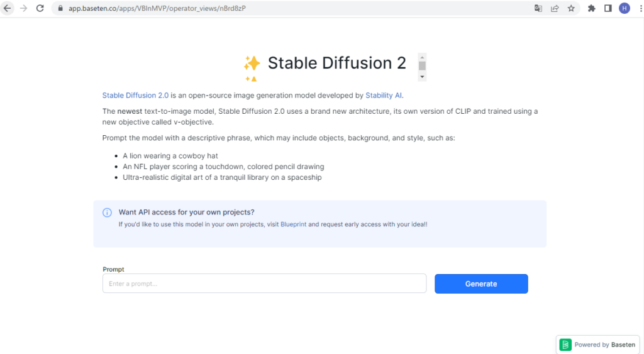This screenshot has width=644, height=354.
Task: Reload the page with refresh icon
Action: click(x=40, y=8)
